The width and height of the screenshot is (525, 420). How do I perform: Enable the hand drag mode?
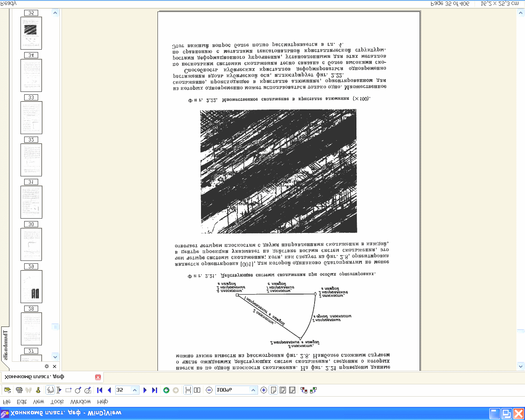tap(50, 390)
